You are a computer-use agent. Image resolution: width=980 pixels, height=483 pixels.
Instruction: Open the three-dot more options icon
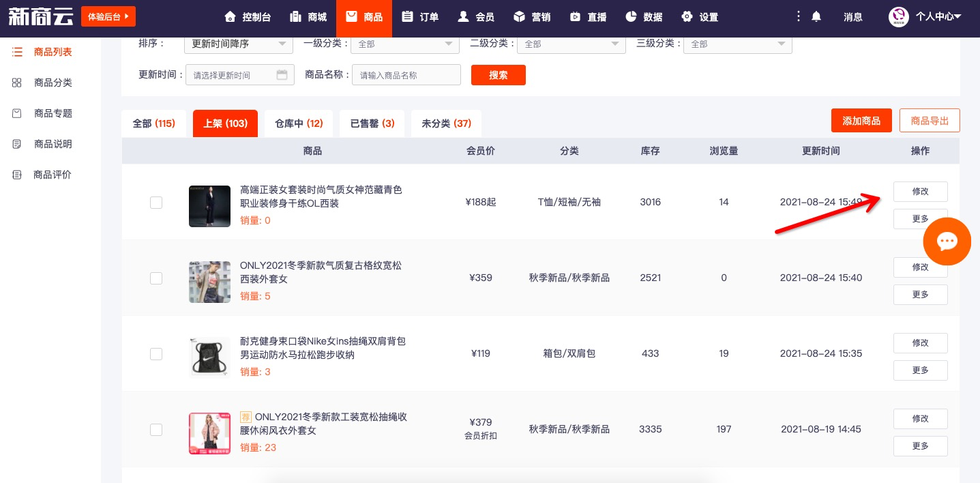799,16
